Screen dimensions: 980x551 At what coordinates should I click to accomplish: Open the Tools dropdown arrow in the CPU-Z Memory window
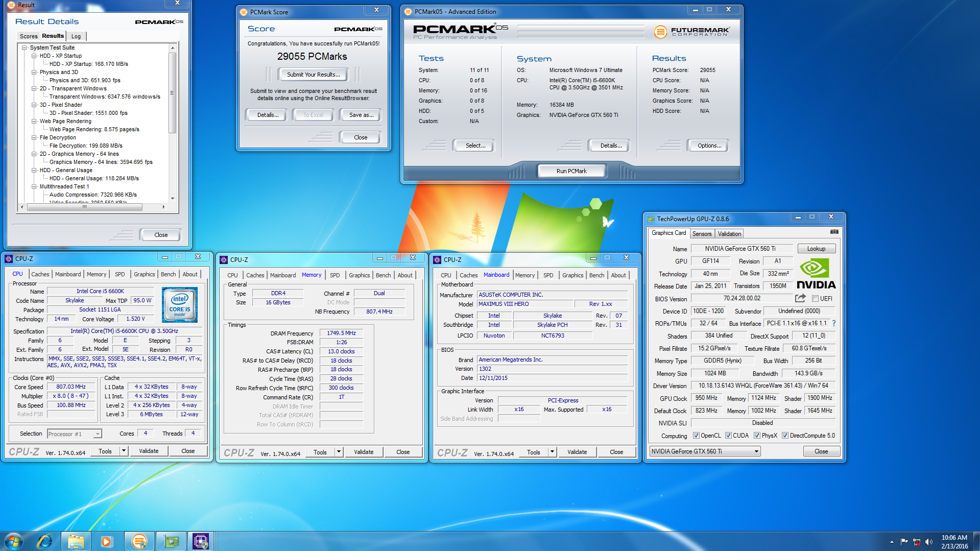click(338, 452)
